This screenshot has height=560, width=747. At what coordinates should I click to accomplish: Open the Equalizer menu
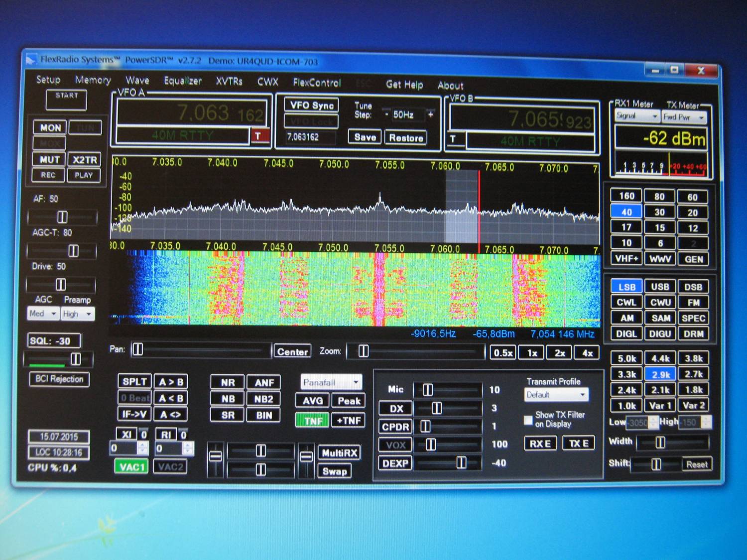(182, 81)
